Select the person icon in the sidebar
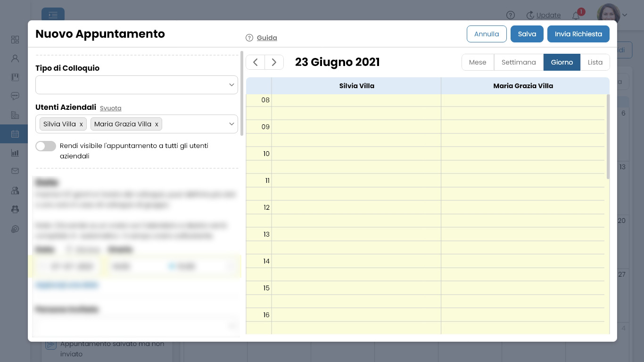This screenshot has width=644, height=362. click(15, 58)
